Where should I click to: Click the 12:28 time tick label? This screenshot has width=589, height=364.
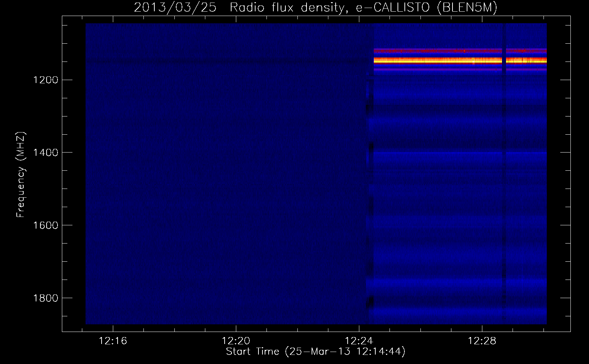click(482, 341)
